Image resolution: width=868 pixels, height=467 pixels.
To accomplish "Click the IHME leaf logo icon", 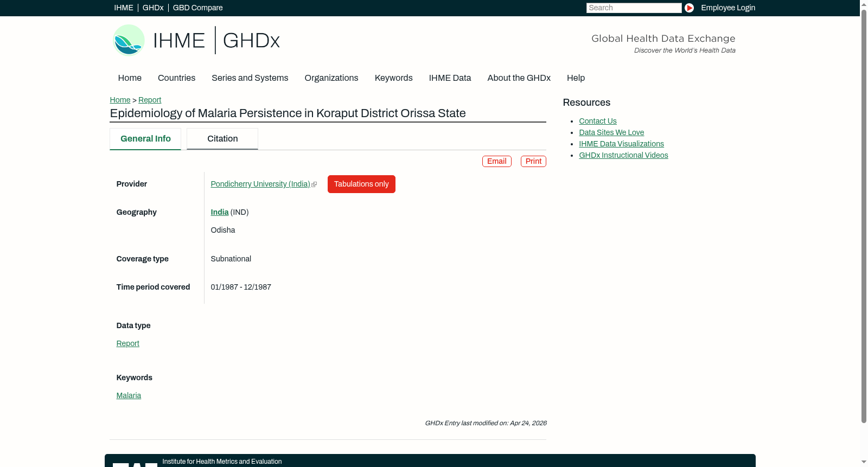I will (x=129, y=40).
